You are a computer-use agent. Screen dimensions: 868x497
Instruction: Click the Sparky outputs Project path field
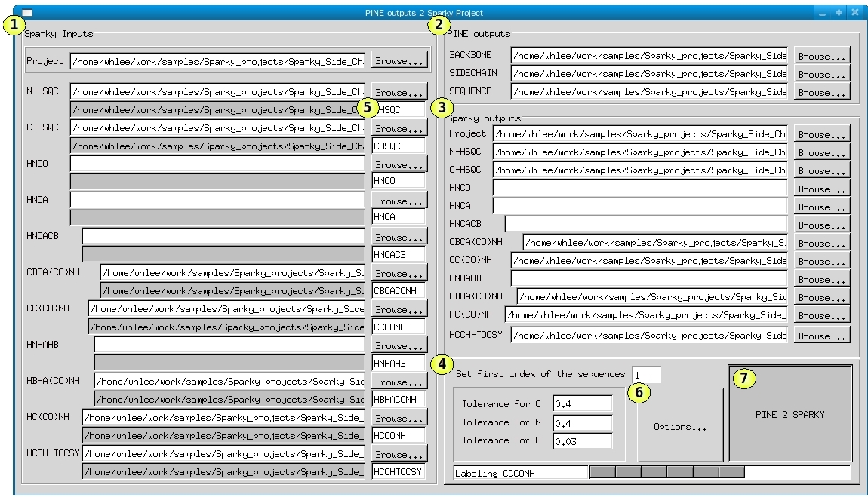641,133
